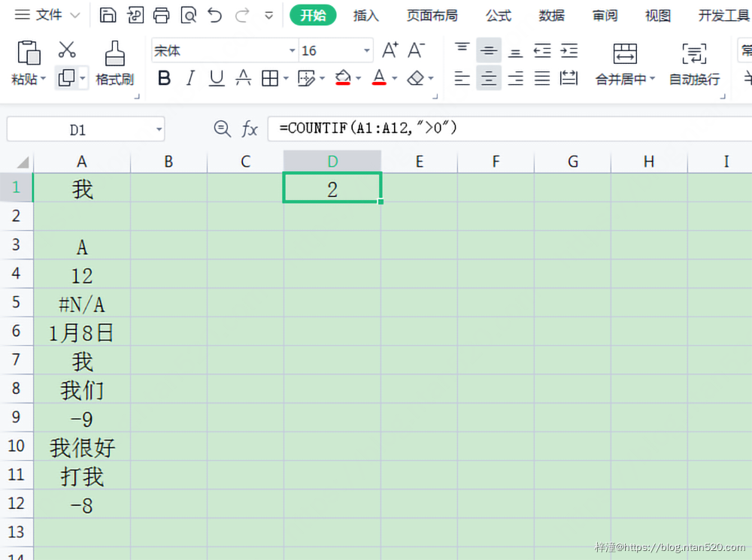Decrease font size with A- icon
Viewport: 752px width, 560px height.
point(417,50)
